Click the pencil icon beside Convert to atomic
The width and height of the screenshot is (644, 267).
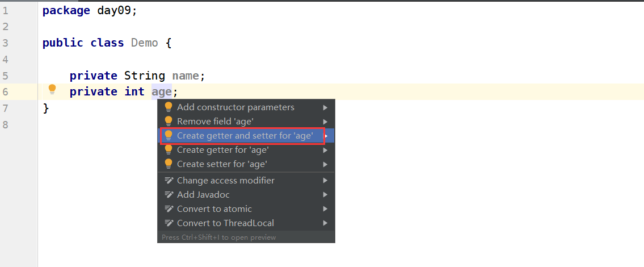[169, 208]
